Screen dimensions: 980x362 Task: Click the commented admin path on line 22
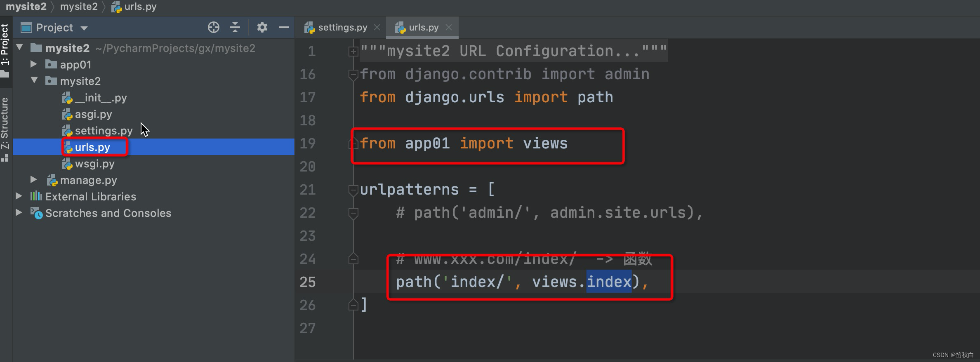[549, 213]
